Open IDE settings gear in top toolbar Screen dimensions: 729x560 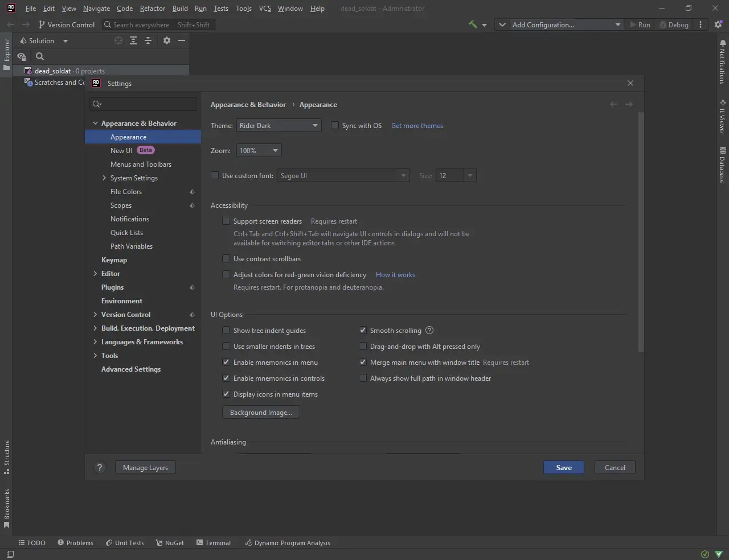click(x=718, y=24)
